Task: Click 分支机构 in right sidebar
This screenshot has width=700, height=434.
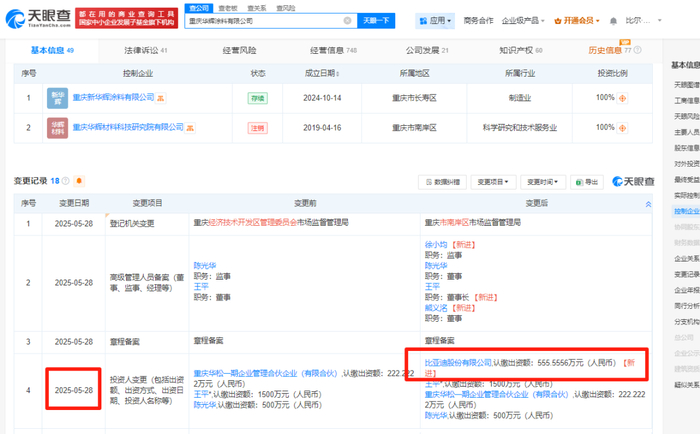Action: pyautogui.click(x=687, y=321)
